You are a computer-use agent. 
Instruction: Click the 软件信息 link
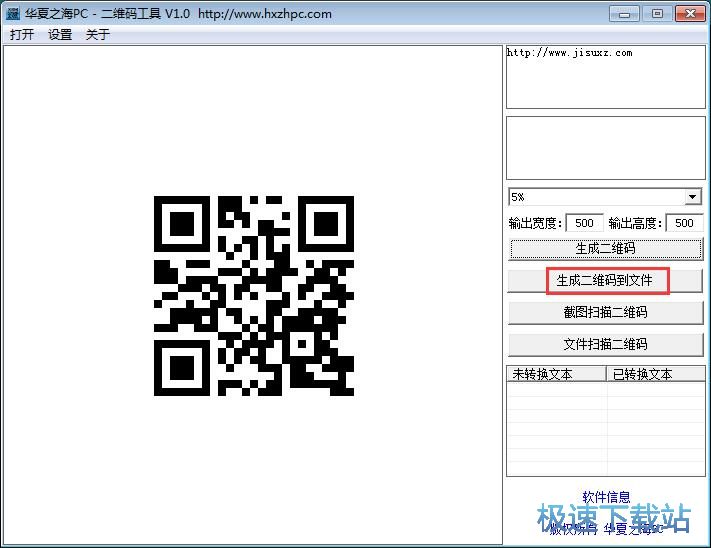(606, 497)
